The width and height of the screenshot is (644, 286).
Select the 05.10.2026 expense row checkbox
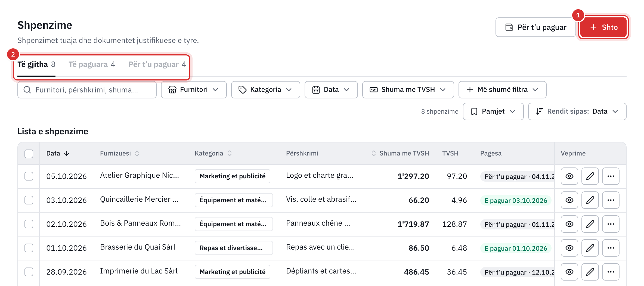point(29,176)
